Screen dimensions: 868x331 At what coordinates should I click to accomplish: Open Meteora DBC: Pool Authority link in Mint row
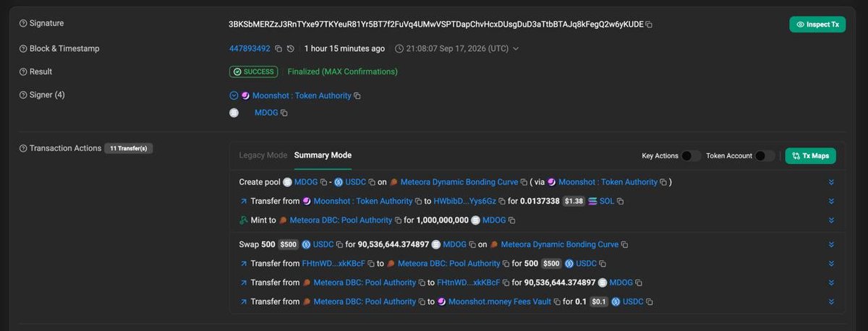(341, 220)
